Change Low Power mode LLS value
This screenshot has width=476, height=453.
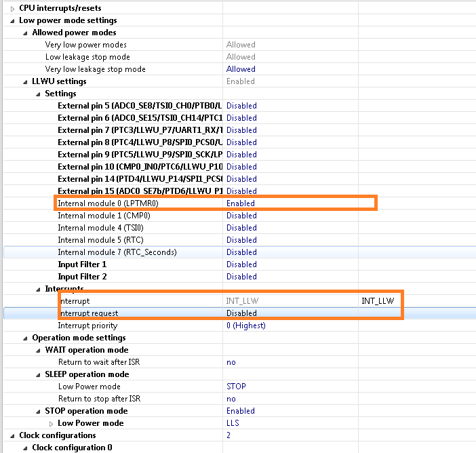[233, 423]
